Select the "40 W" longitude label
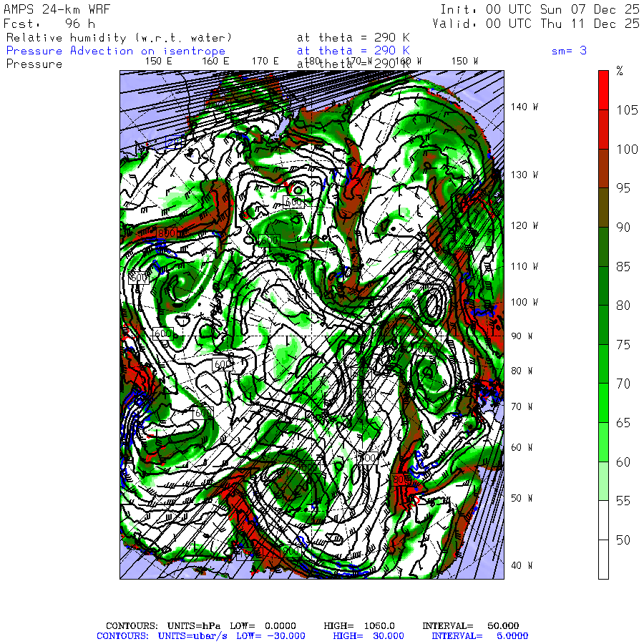The height and width of the screenshot is (644, 644). click(519, 565)
